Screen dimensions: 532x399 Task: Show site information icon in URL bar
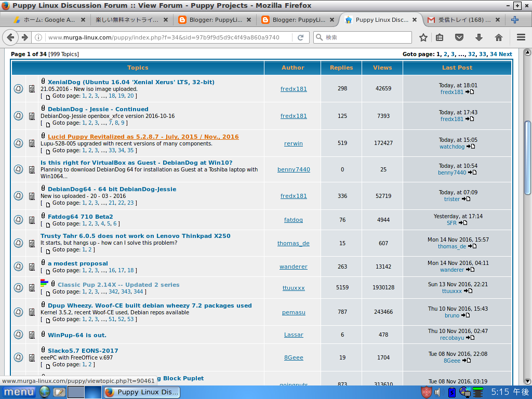click(x=38, y=37)
